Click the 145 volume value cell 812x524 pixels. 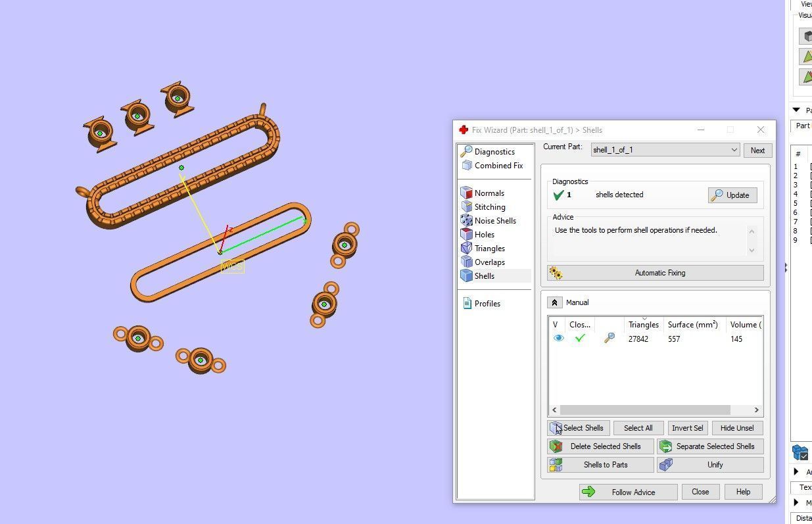click(x=736, y=339)
